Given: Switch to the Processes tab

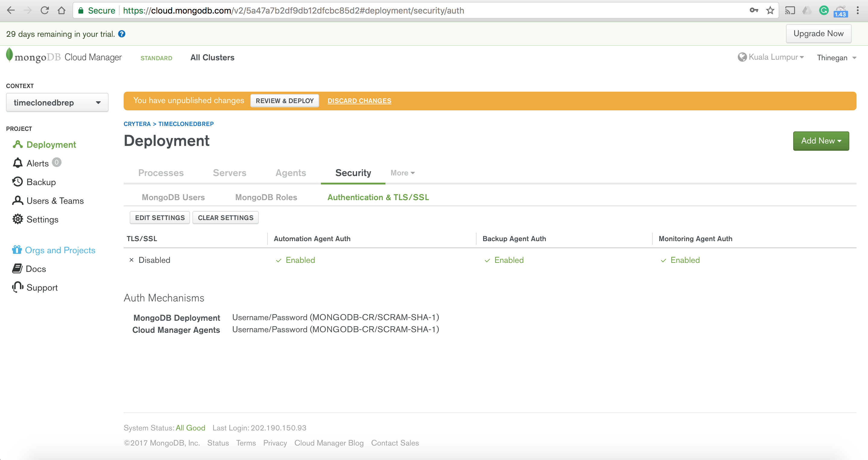Looking at the screenshot, I should click(x=161, y=173).
